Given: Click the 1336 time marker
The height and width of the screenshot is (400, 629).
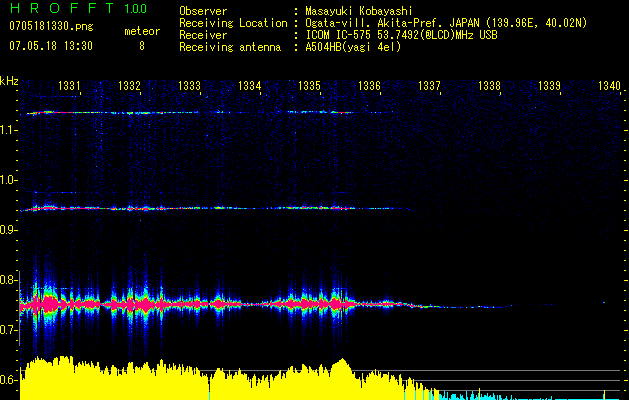Looking at the screenshot, I should pos(369,85).
